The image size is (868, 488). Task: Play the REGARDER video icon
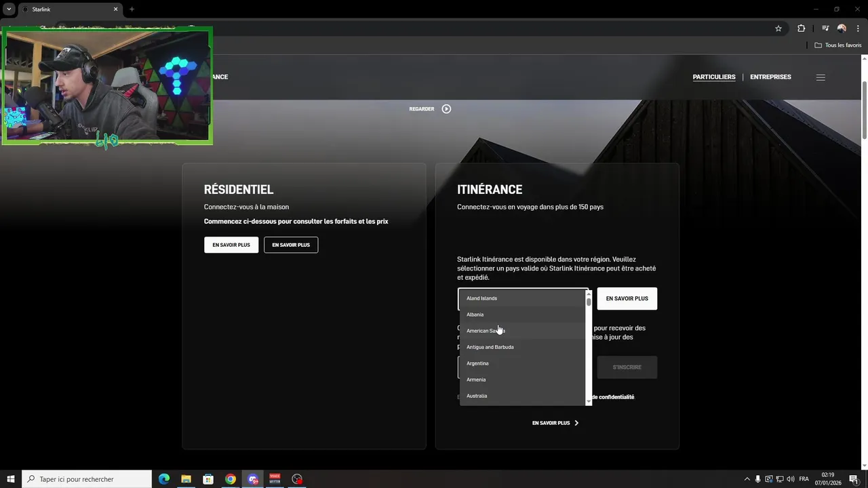click(446, 108)
